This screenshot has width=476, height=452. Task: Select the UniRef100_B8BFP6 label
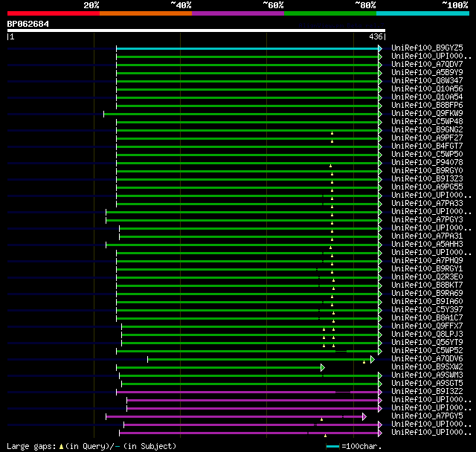tap(427, 106)
